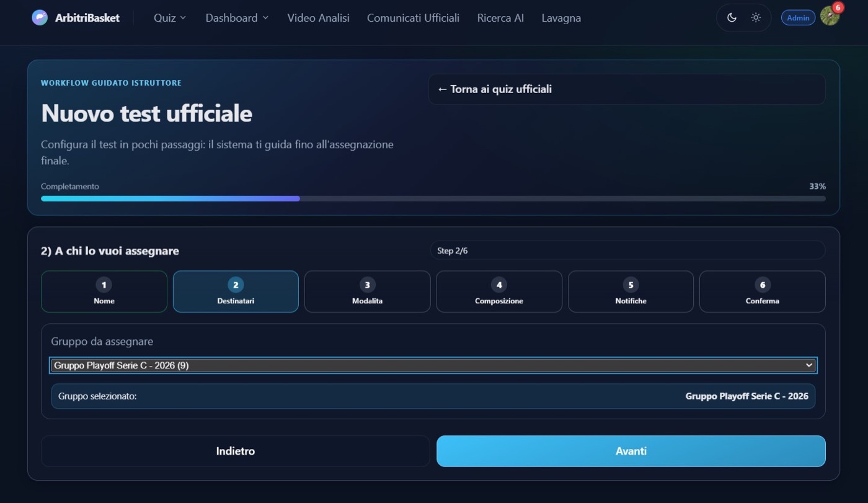Switch to dark mode moon icon

click(732, 17)
